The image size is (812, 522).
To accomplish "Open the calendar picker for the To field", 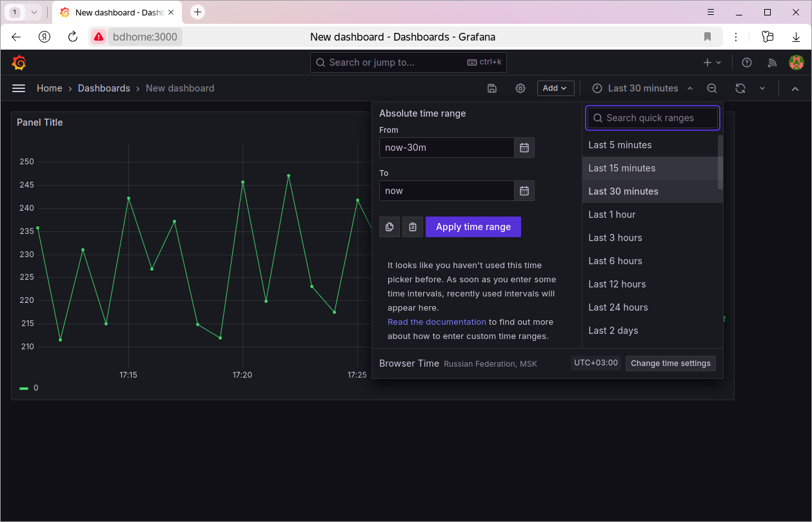I will 524,191.
